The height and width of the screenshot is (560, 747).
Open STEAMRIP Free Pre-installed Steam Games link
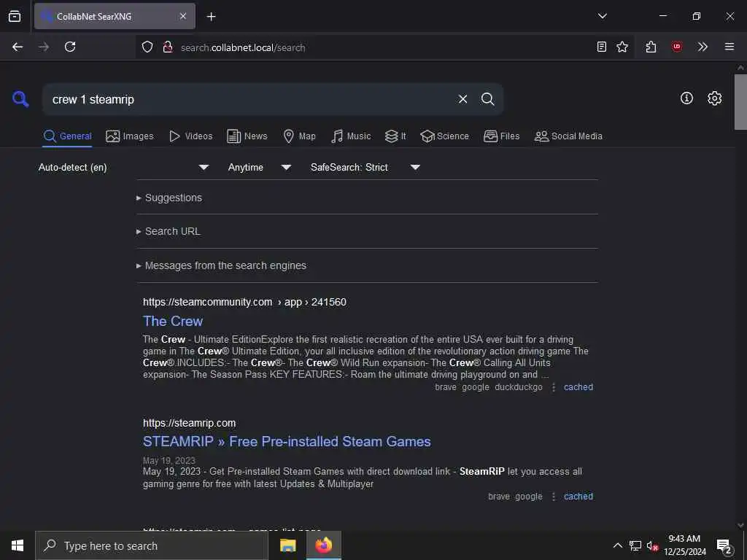287,441
